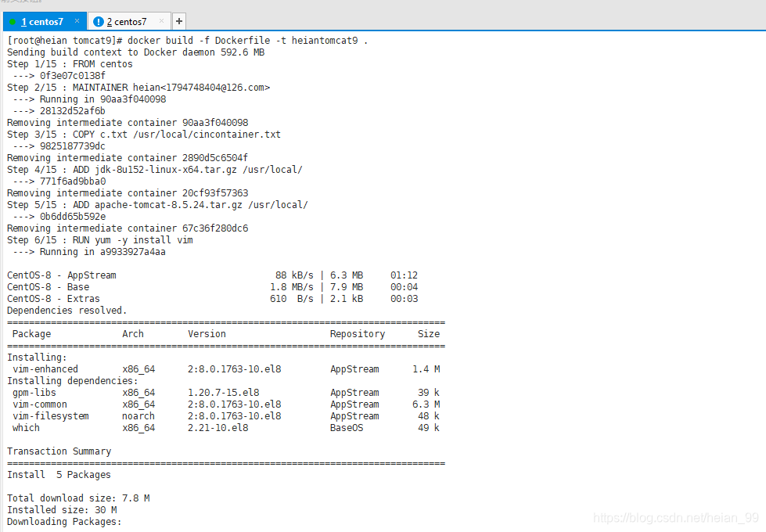Click the 'Repository' column header
The height and width of the screenshot is (532, 766).
pos(357,333)
